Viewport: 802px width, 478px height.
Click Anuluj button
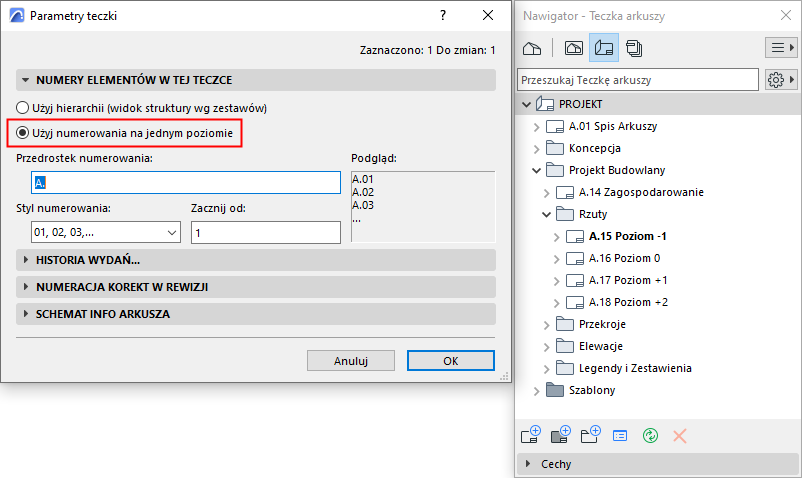(351, 360)
